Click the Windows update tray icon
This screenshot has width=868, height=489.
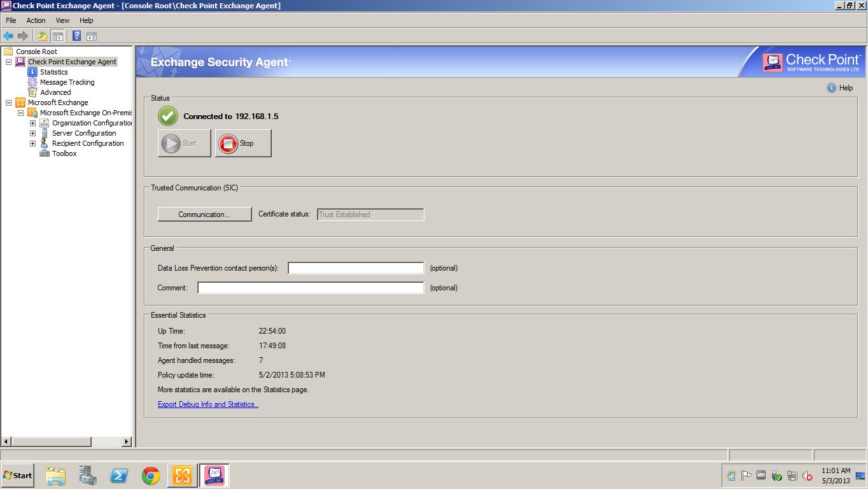tap(731, 476)
